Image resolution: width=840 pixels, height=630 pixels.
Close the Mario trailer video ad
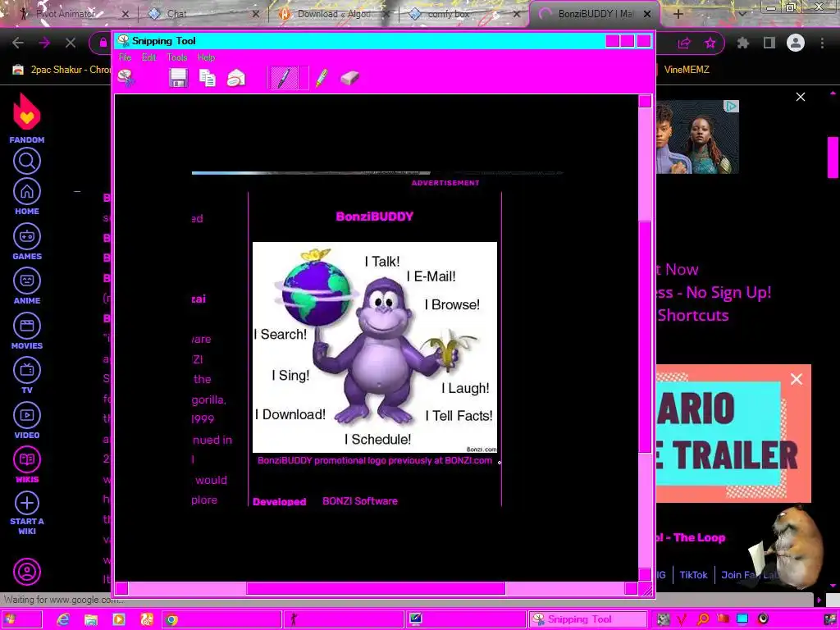(x=796, y=379)
